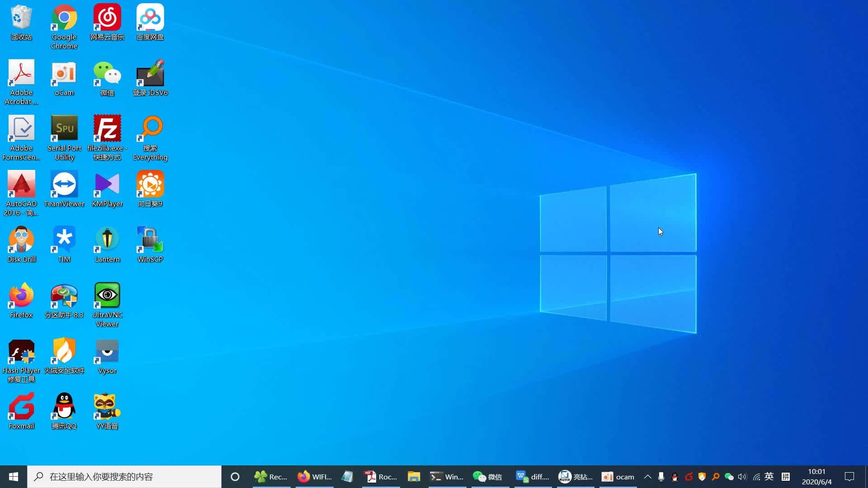
Task: Open the volume control tray icon
Action: click(x=742, y=477)
